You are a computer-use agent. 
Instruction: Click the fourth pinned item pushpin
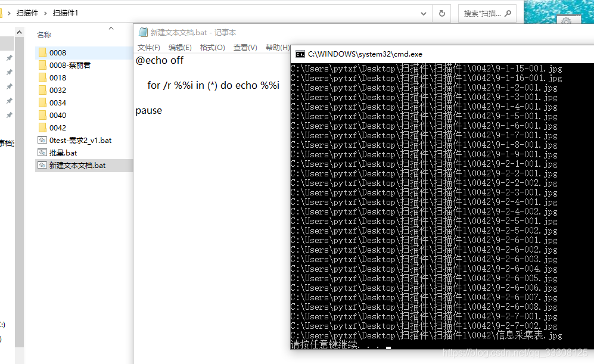point(9,101)
